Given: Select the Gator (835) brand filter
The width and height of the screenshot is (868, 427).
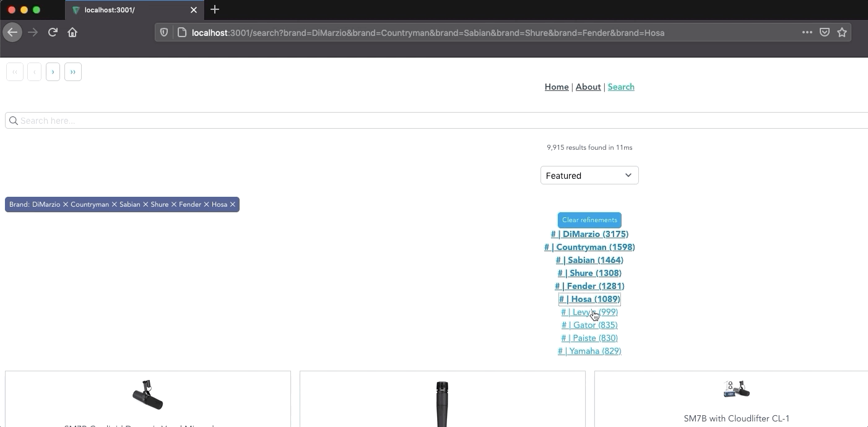Looking at the screenshot, I should pos(589,325).
